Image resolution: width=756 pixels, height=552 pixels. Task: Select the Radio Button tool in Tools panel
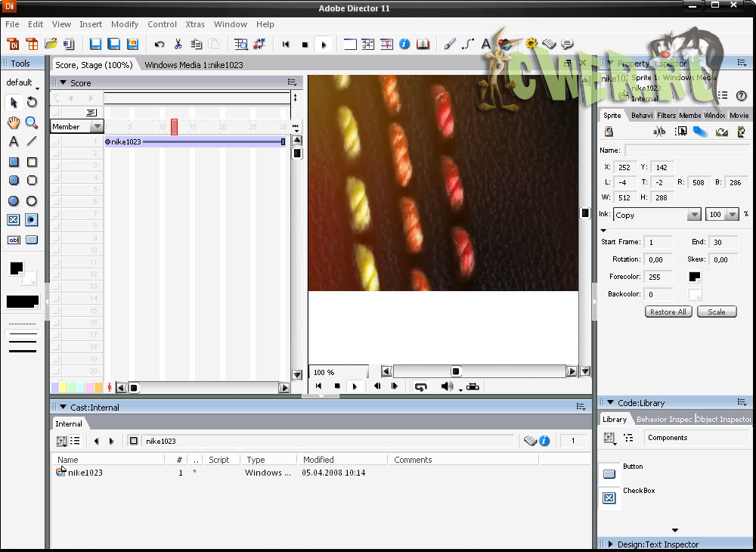(32, 220)
